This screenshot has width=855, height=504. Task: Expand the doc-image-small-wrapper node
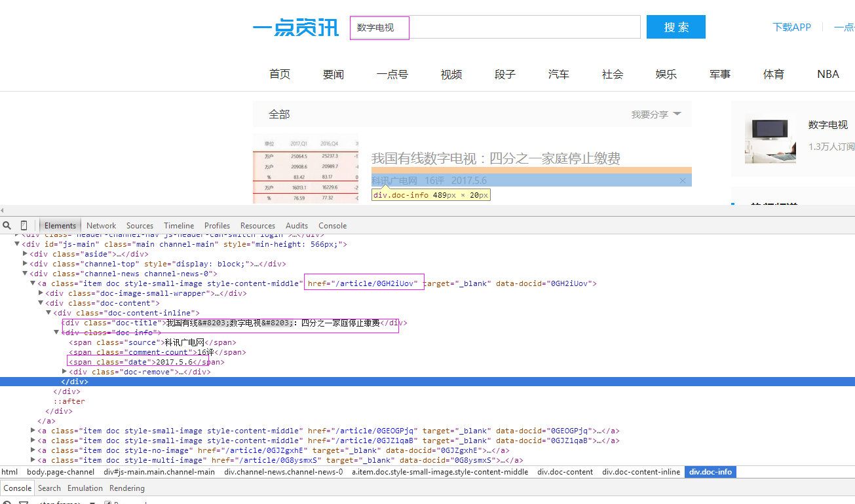(41, 293)
